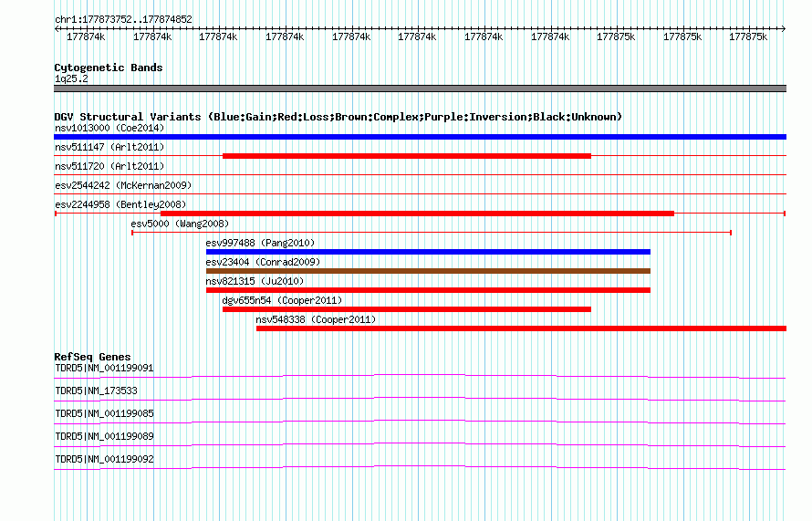Select the TDRD5|NM_001199085 transcript label
Viewport: 812px width, 521px height.
[104, 414]
